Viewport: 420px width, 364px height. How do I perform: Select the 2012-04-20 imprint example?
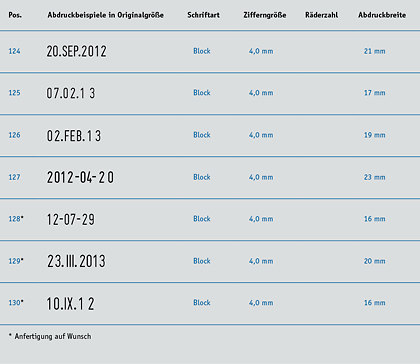coord(80,177)
